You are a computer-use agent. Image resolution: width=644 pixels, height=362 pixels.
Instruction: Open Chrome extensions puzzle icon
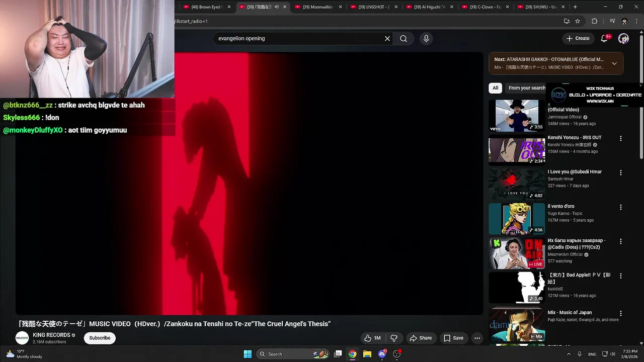(x=595, y=21)
